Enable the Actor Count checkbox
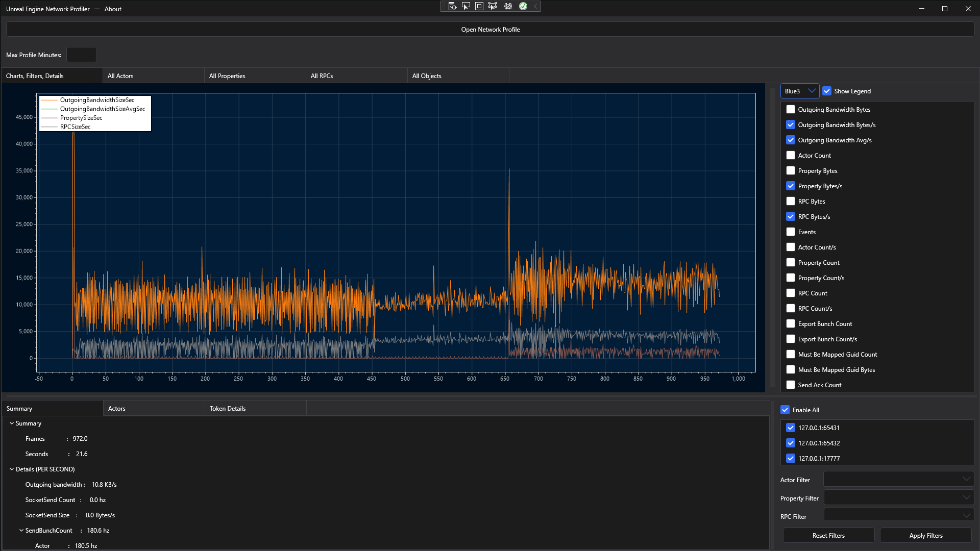The image size is (980, 551). 791,155
